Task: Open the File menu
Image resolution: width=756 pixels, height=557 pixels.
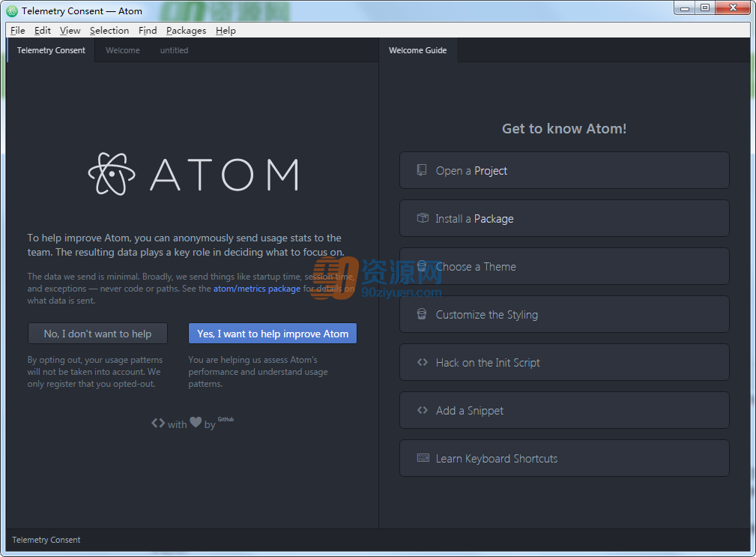Action: click(18, 31)
